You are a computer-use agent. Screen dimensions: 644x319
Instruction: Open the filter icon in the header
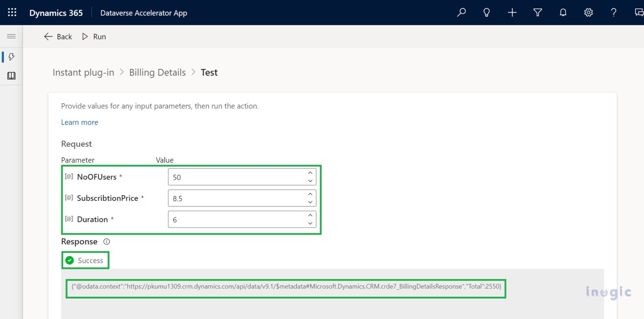pos(538,13)
